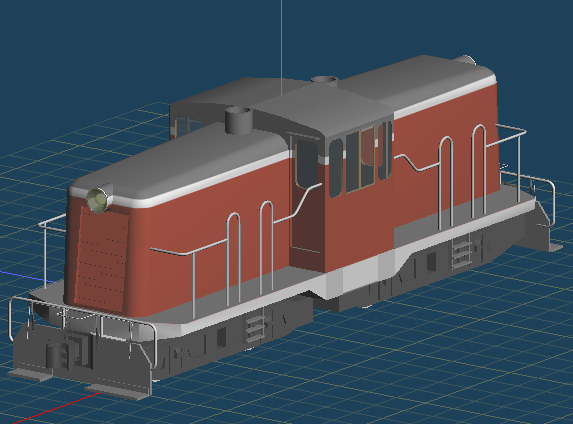Select the red axis line near bottom-left
This screenshot has width=573, height=424.
[x=55, y=409]
